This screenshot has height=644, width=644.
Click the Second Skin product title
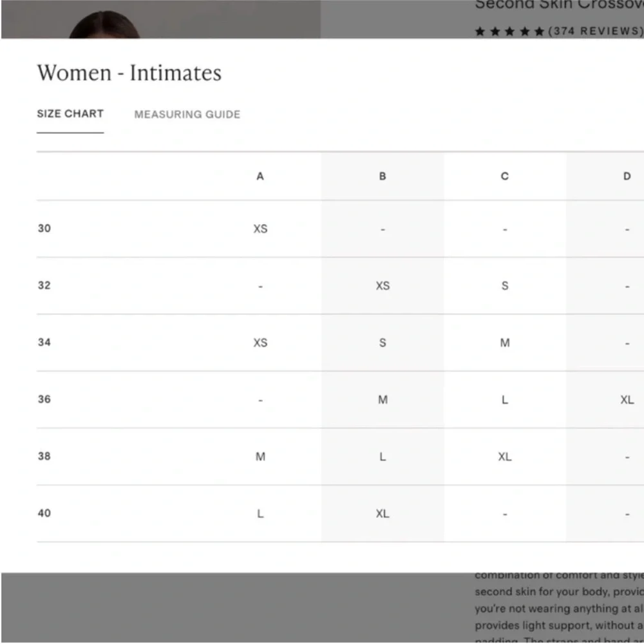[x=558, y=5]
